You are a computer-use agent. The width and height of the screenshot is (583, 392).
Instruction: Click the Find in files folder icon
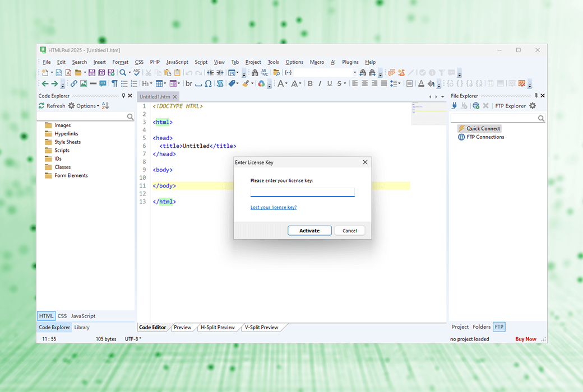point(276,72)
